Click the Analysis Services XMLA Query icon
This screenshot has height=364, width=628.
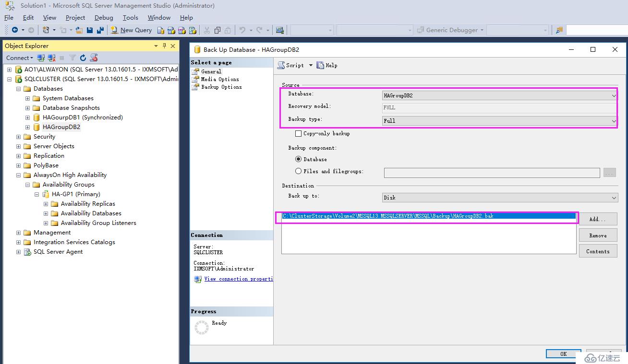(x=193, y=30)
